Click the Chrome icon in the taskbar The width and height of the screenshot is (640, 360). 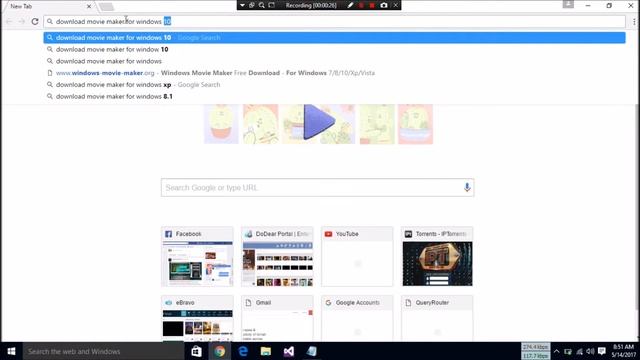220,351
